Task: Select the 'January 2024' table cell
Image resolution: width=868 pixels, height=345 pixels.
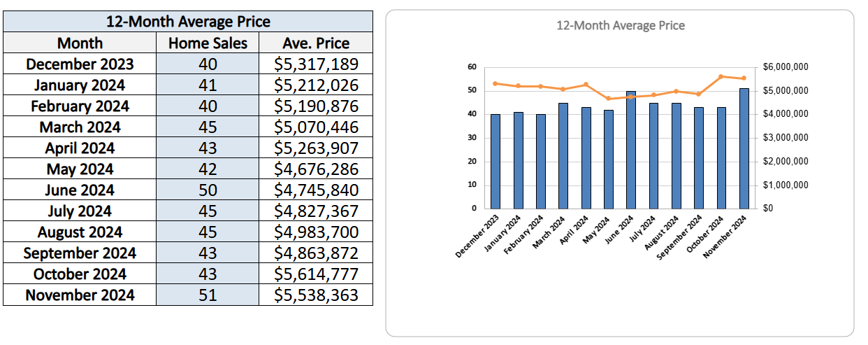Action: point(80,85)
